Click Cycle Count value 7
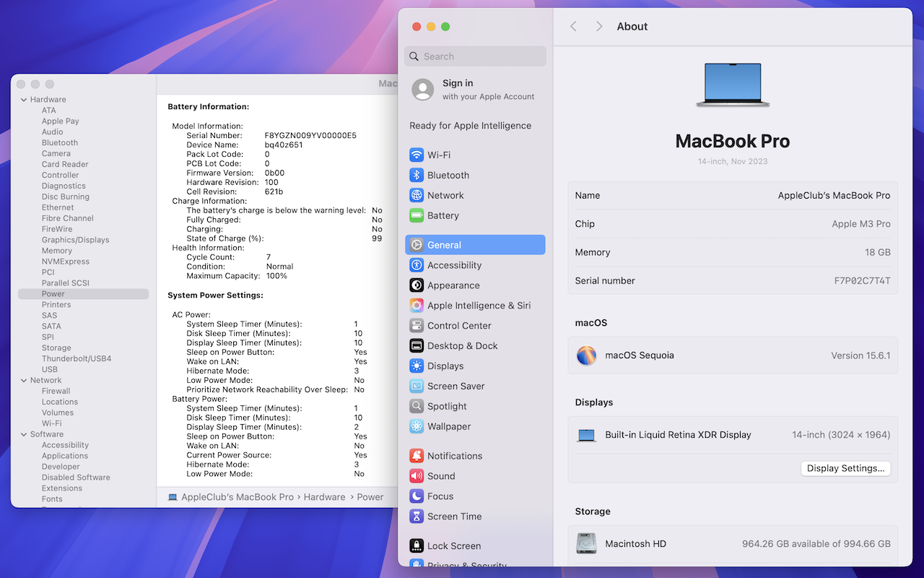Image resolution: width=924 pixels, height=578 pixels. pyautogui.click(x=269, y=257)
